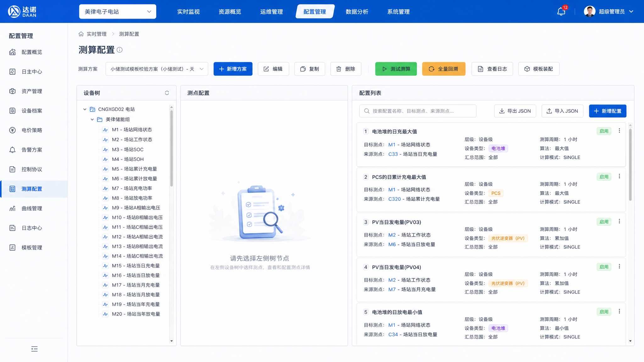Viewport: 644px width, 362px height.
Task: Focus the 搜索配置名称 search field
Action: pyautogui.click(x=418, y=111)
